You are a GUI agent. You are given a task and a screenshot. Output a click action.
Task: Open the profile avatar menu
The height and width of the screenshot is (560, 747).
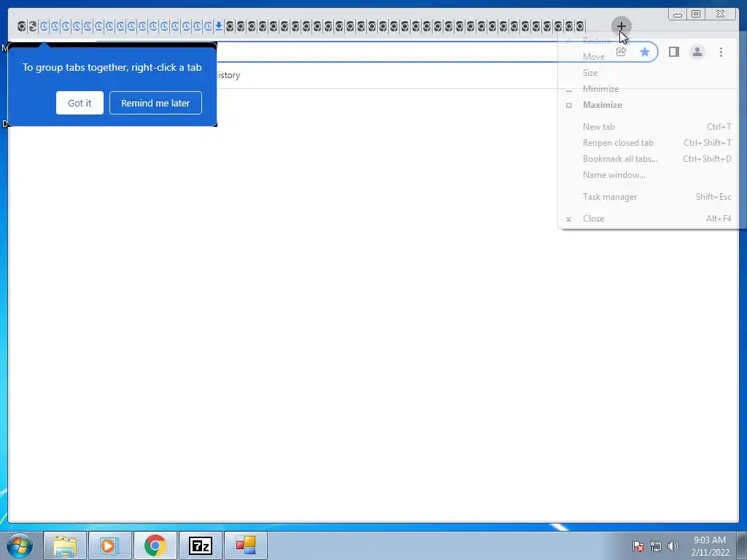(x=697, y=52)
